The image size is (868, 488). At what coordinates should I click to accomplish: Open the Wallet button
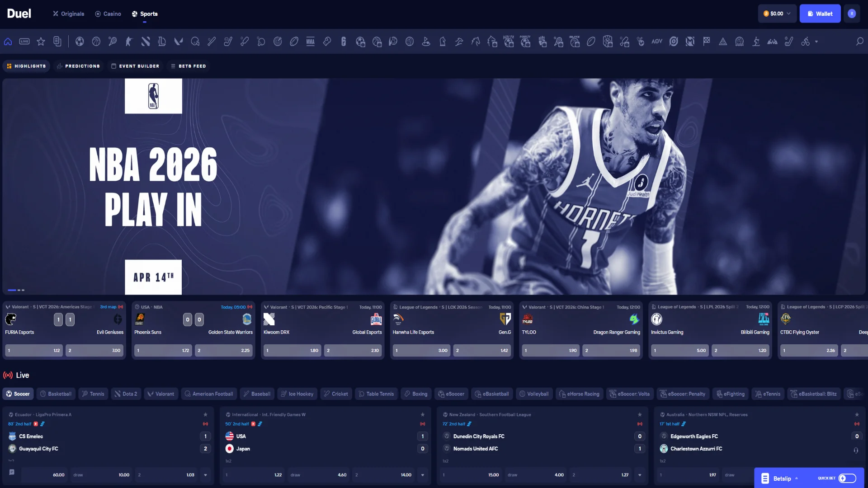coord(820,14)
